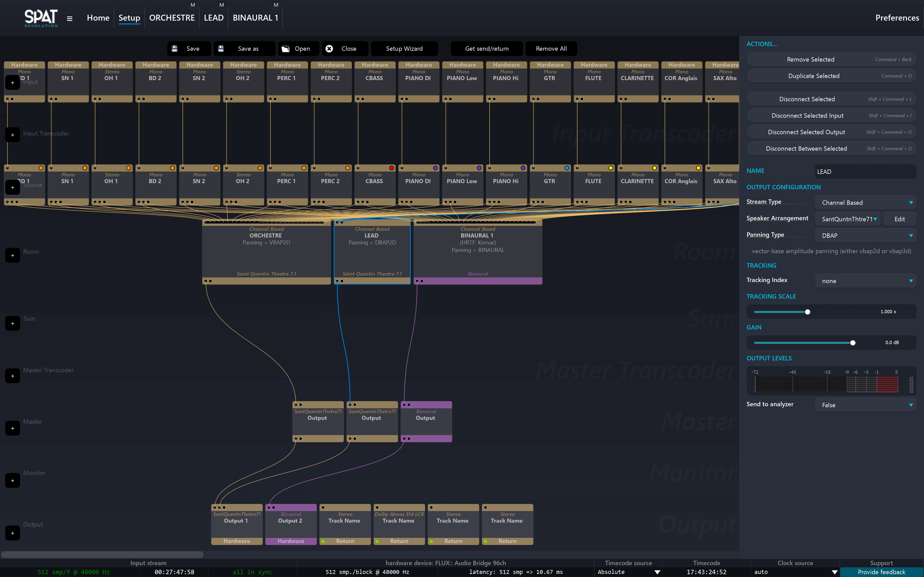Click the Open folder icon
This screenshot has height=577, width=924.
[285, 48]
